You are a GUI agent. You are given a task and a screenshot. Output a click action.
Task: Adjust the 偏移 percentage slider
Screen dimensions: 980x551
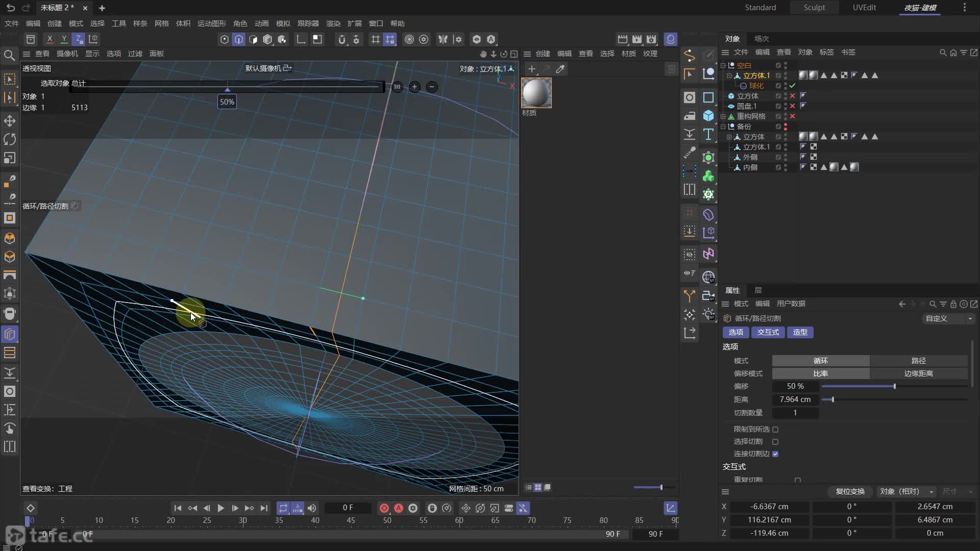[x=894, y=386]
